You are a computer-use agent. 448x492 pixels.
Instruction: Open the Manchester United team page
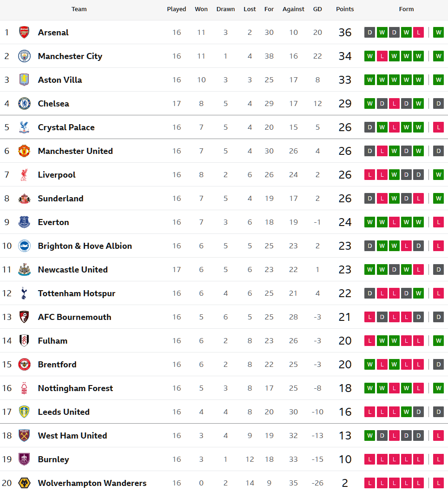[x=75, y=151]
